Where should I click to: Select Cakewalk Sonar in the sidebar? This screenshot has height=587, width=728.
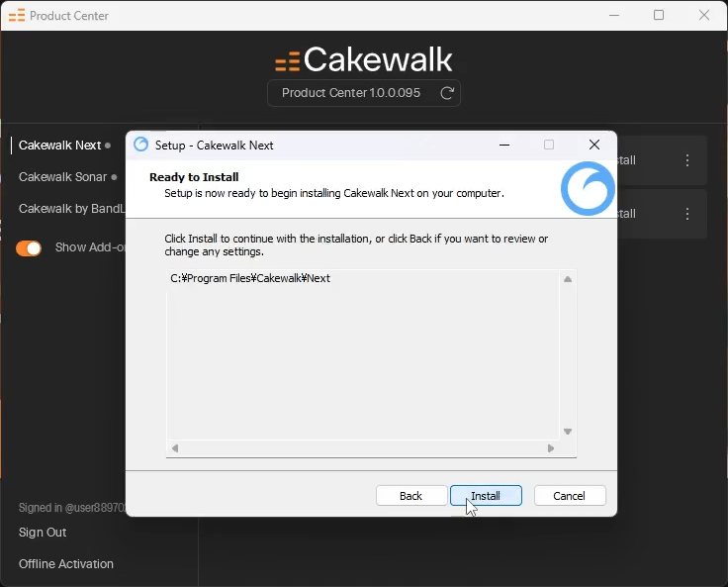pos(62,176)
